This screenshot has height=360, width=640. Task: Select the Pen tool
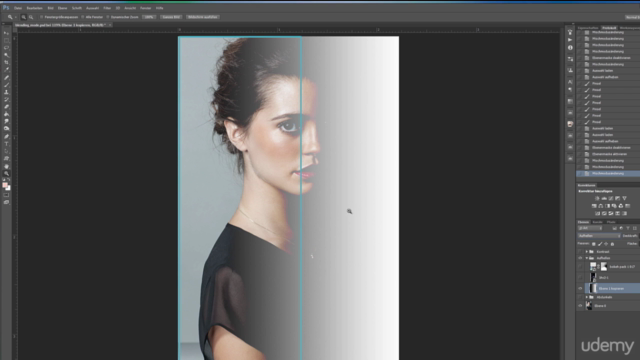6,136
